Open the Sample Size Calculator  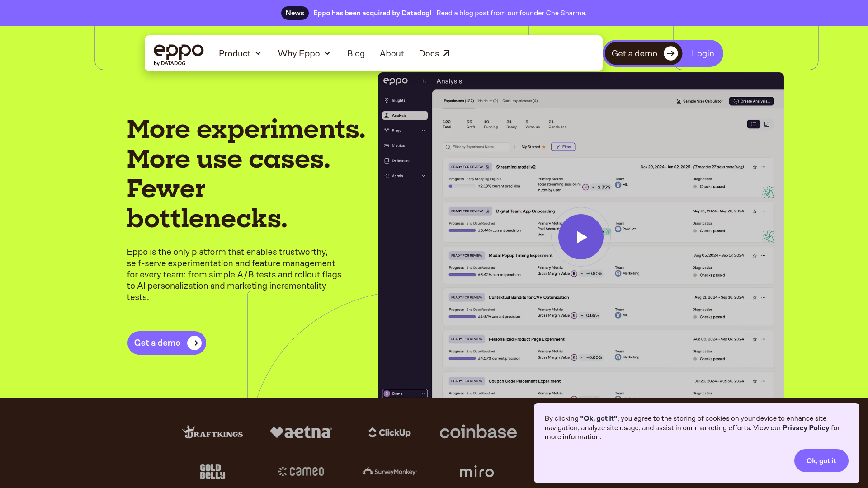tap(698, 101)
